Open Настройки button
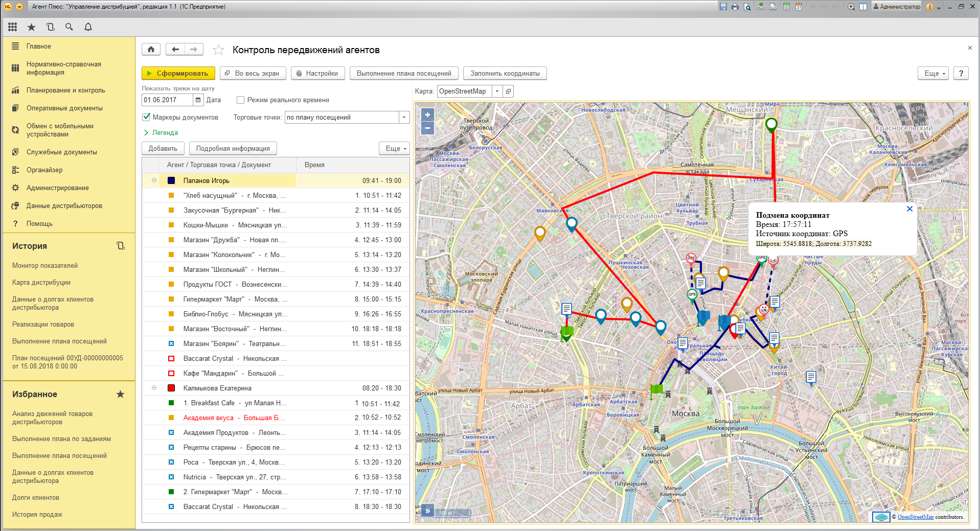This screenshot has height=531, width=980. coord(317,74)
